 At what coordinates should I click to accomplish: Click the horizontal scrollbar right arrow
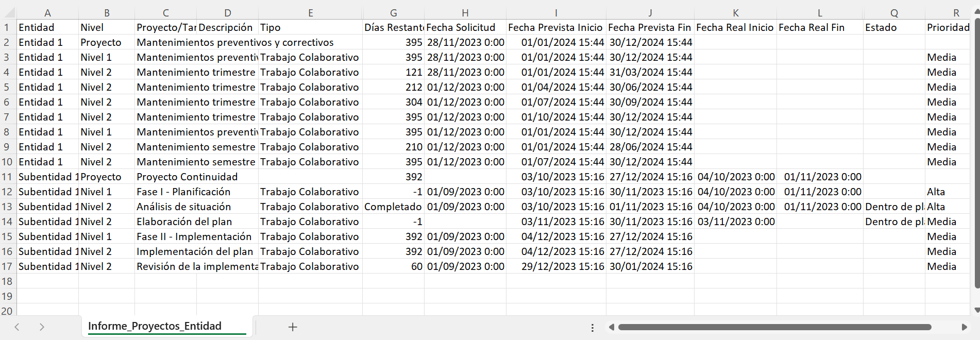(x=965, y=327)
